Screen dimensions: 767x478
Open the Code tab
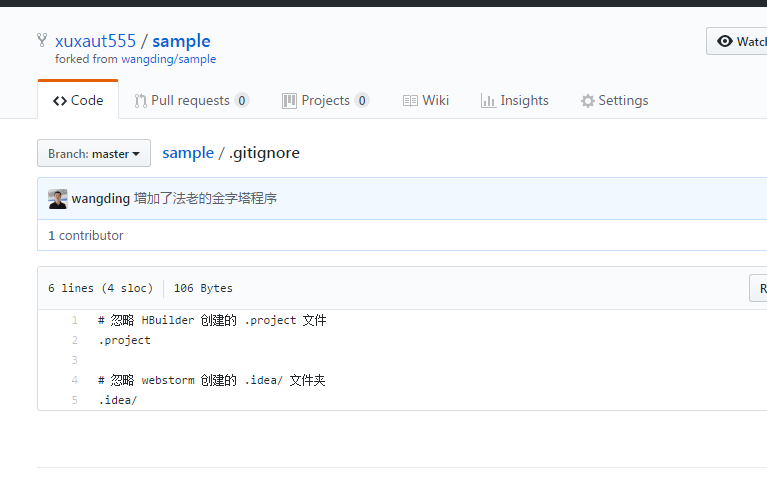tap(78, 100)
